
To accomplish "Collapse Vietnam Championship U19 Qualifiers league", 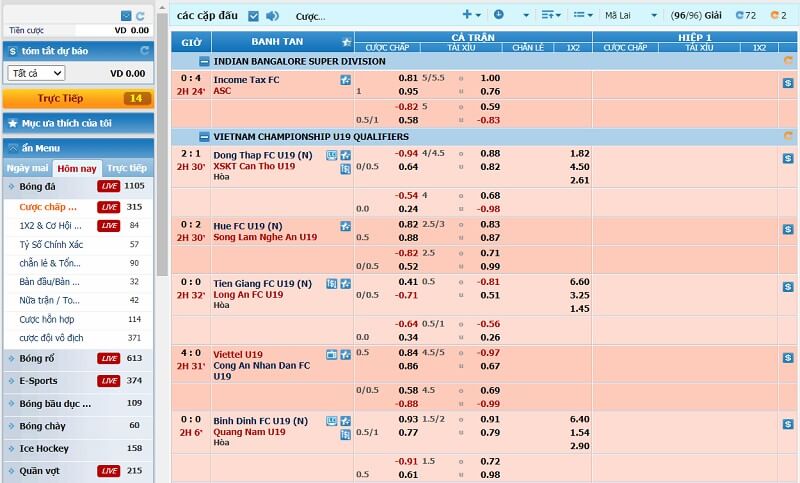I will click(204, 137).
